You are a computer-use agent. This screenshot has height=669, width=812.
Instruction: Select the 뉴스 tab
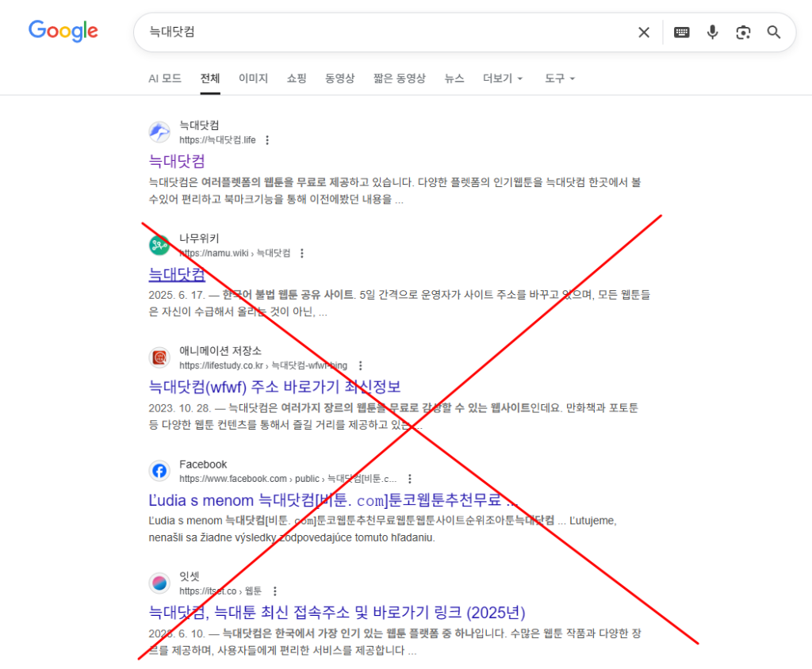coord(454,78)
